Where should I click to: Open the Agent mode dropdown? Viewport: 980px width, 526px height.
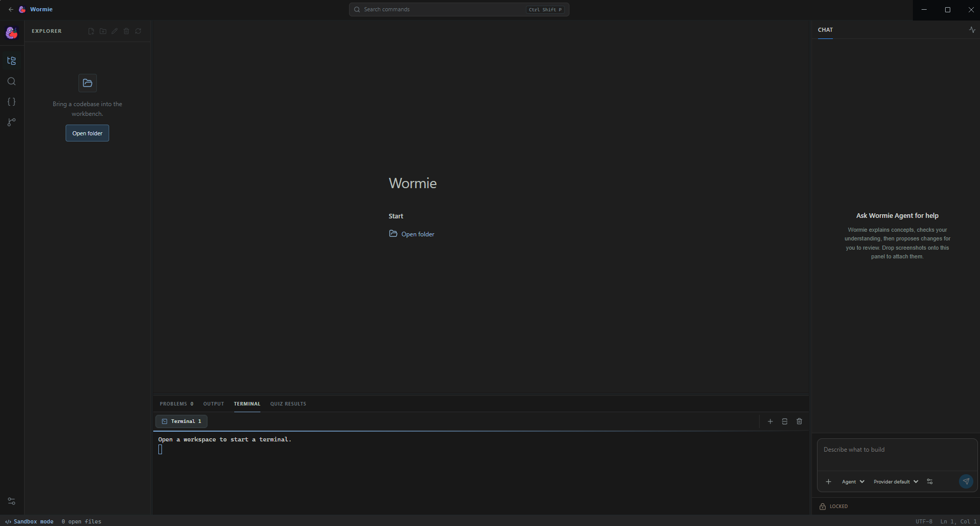(x=853, y=482)
